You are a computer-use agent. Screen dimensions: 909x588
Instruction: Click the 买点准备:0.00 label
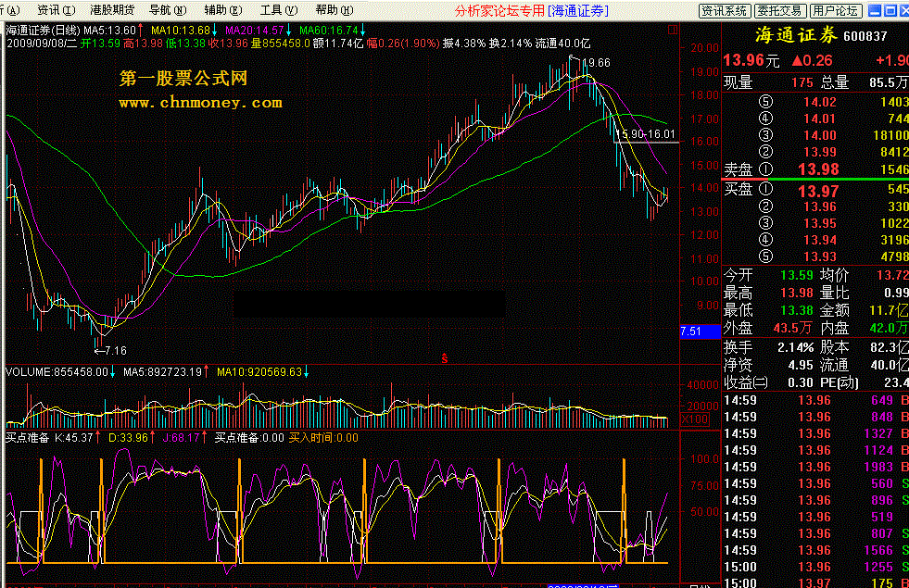pyautogui.click(x=249, y=438)
